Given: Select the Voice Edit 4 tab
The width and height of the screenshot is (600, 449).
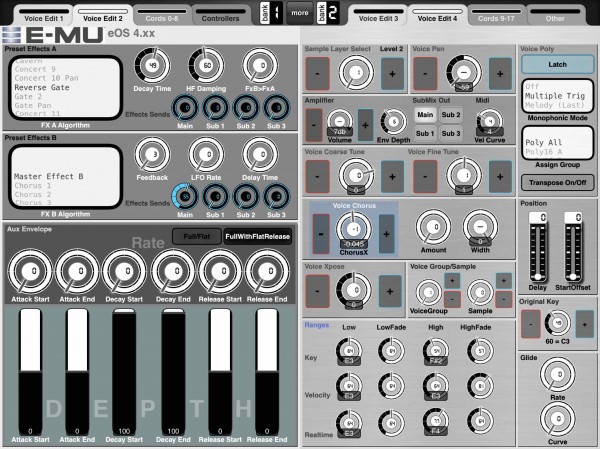Looking at the screenshot, I should point(437,15).
